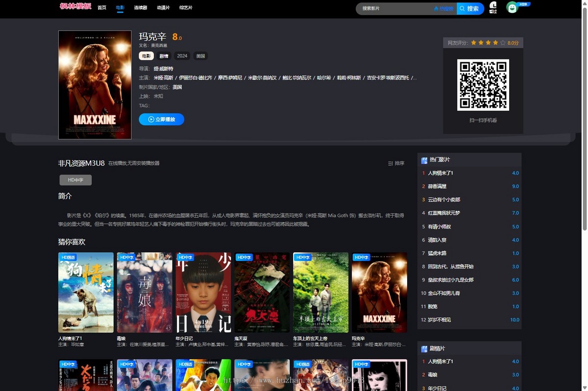Click the first rating star
The image size is (588, 391).
click(x=474, y=43)
